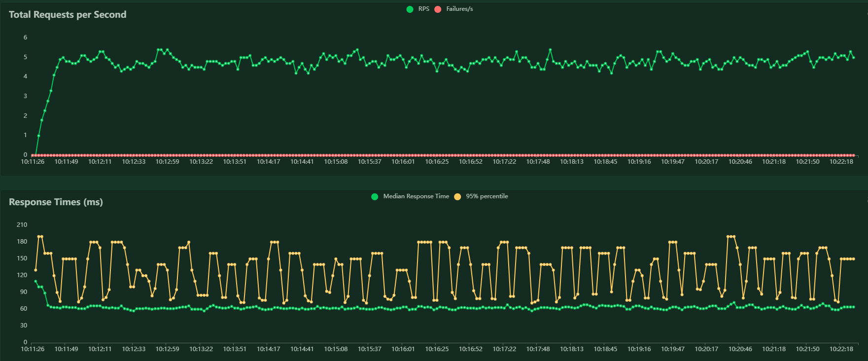Click the 10:18:13 tick on the response times chart

pyautogui.click(x=572, y=349)
